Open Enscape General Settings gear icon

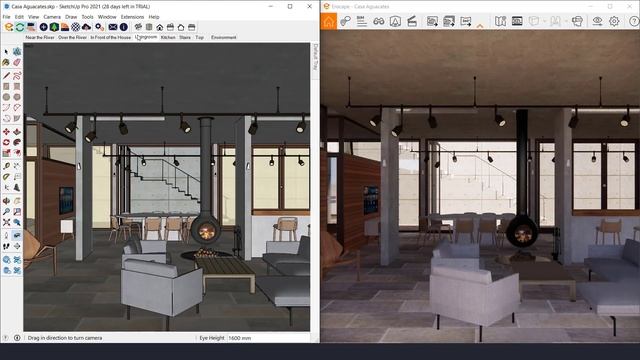614,21
